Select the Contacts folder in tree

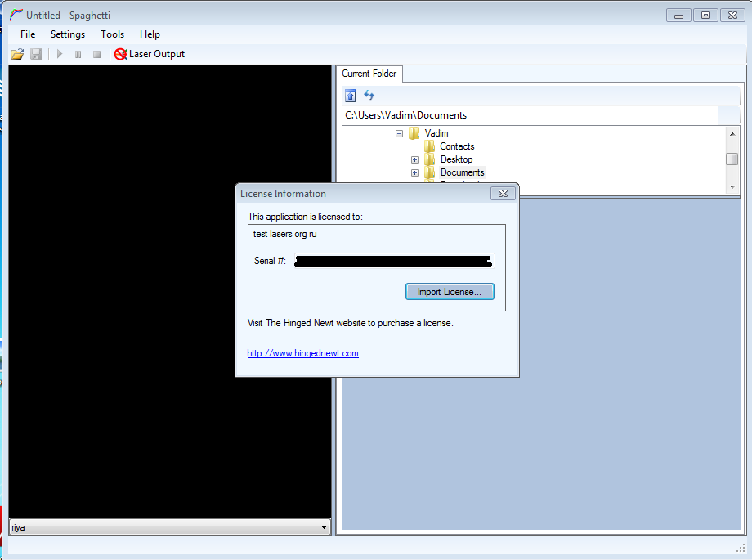click(456, 146)
